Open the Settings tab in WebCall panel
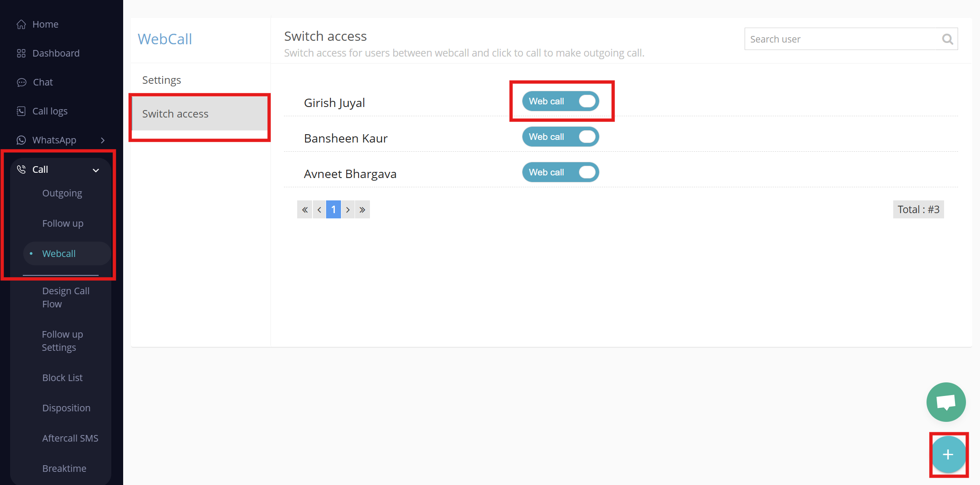 click(161, 80)
